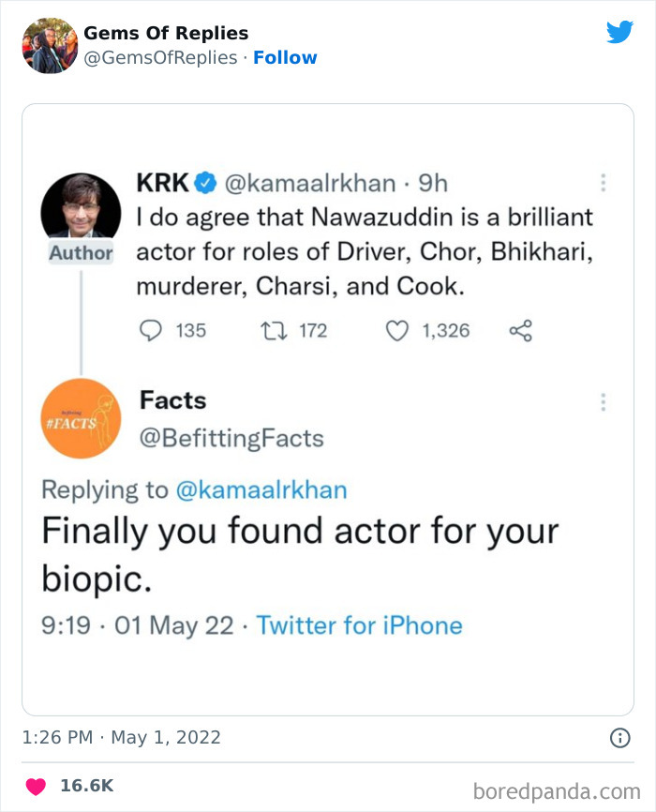The width and height of the screenshot is (656, 812).
Task: Follow the Gems Of Replies account
Action: tap(286, 57)
